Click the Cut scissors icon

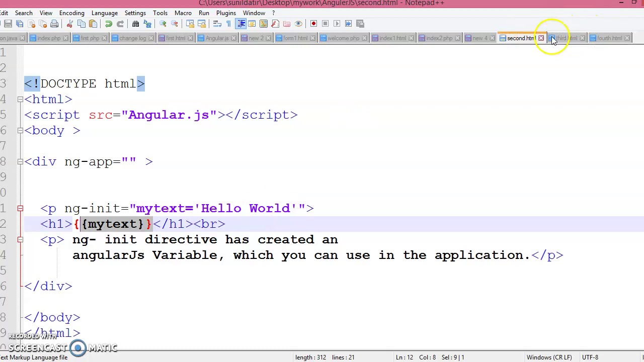69,24
